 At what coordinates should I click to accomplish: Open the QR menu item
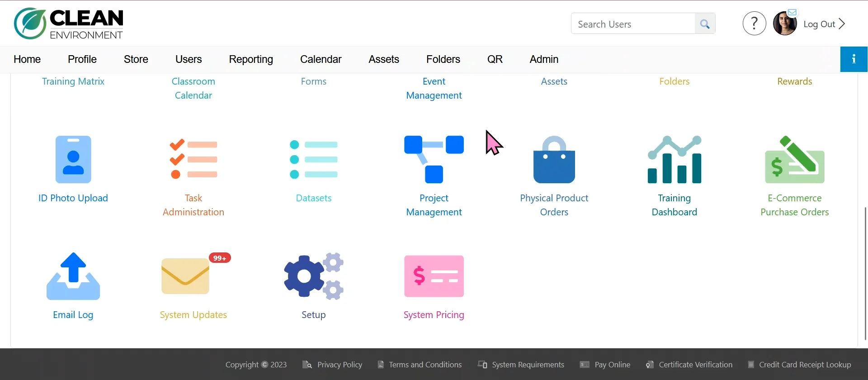pyautogui.click(x=495, y=59)
